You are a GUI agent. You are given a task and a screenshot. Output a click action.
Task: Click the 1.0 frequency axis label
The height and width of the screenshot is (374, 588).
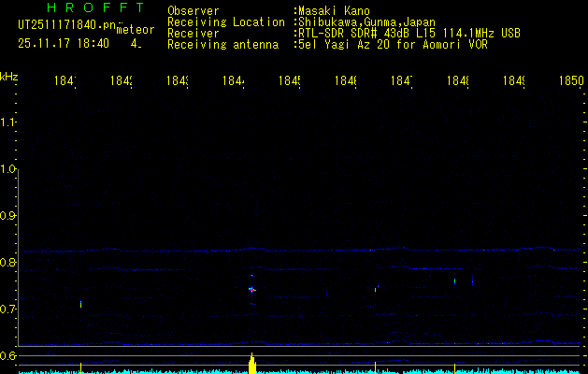pyautogui.click(x=9, y=169)
